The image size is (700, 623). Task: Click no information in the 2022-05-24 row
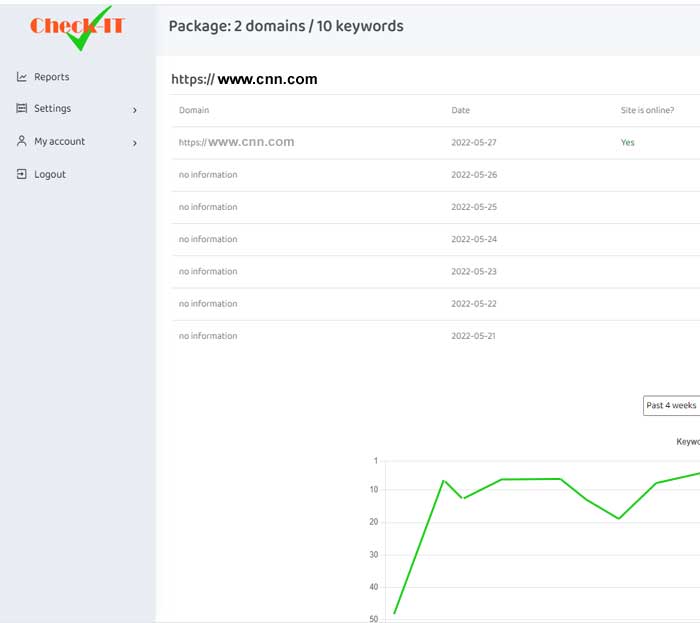point(208,239)
